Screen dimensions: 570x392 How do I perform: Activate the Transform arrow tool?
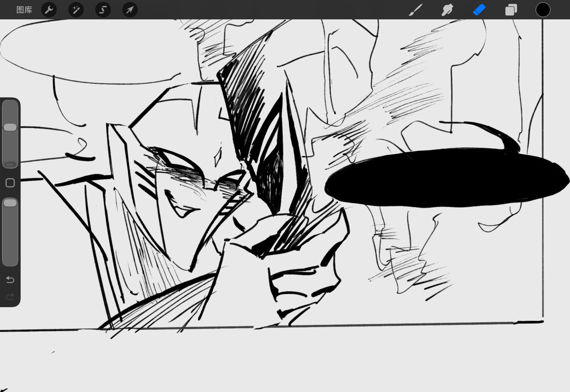(x=130, y=10)
